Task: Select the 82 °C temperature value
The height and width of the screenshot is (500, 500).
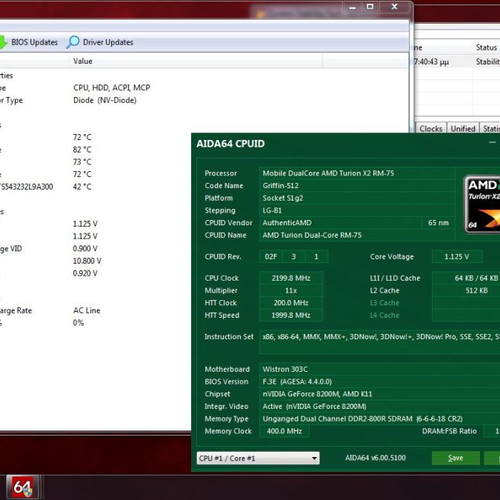Action: point(82,150)
